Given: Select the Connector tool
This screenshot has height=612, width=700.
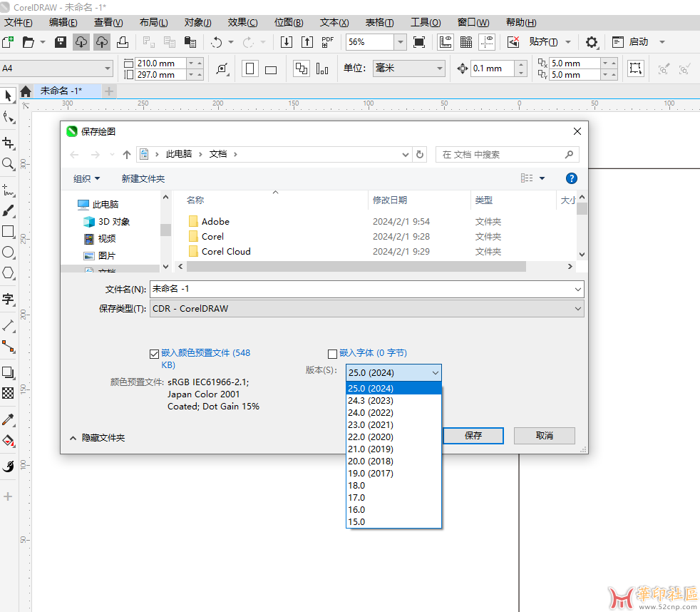Looking at the screenshot, I should coord(8,346).
